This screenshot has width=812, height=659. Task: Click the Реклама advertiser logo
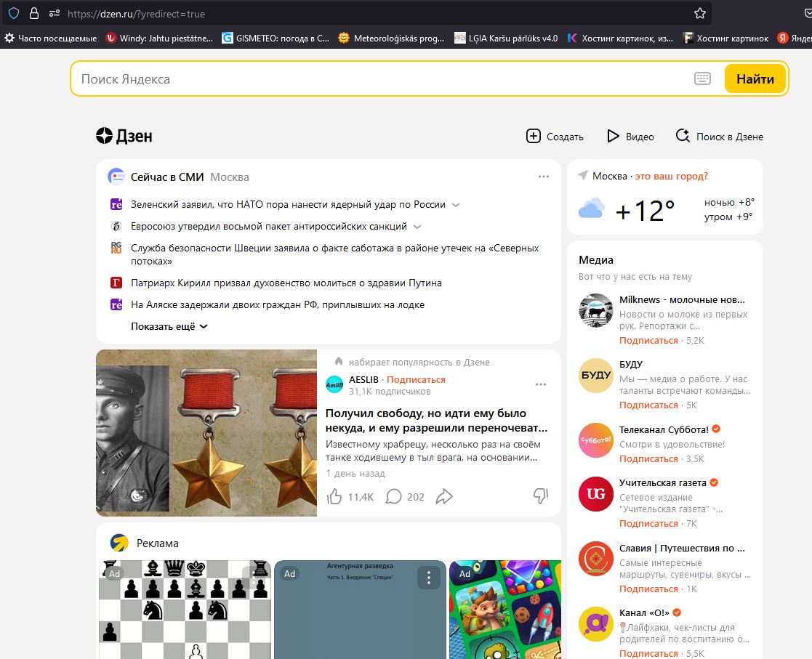[119, 543]
